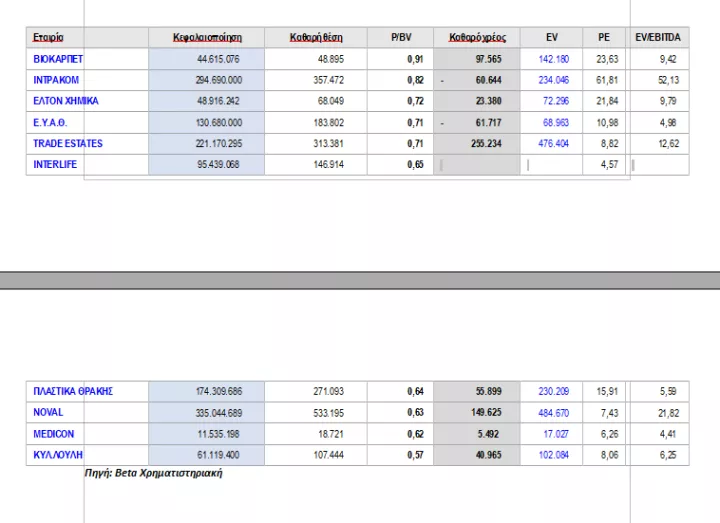This screenshot has width=720, height=523.
Task: Click the EV/EBITDA column header
Action: tap(656, 38)
